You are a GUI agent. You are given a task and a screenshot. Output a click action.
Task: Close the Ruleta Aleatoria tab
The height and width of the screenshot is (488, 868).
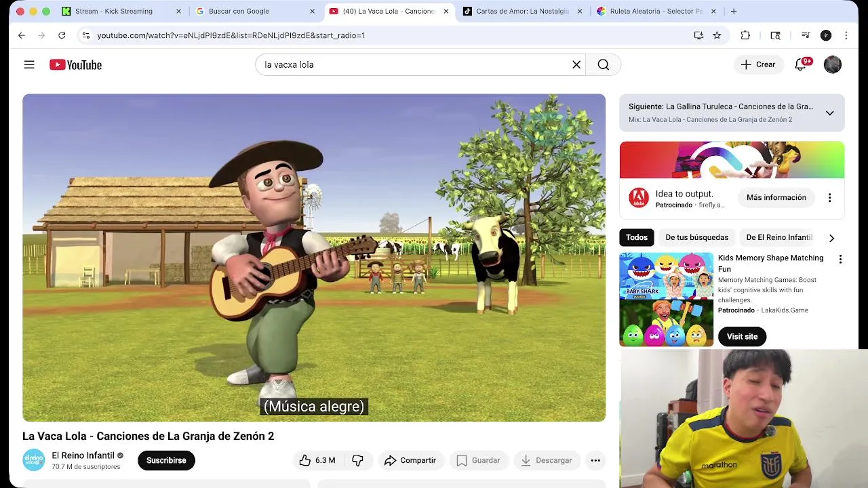713,11
